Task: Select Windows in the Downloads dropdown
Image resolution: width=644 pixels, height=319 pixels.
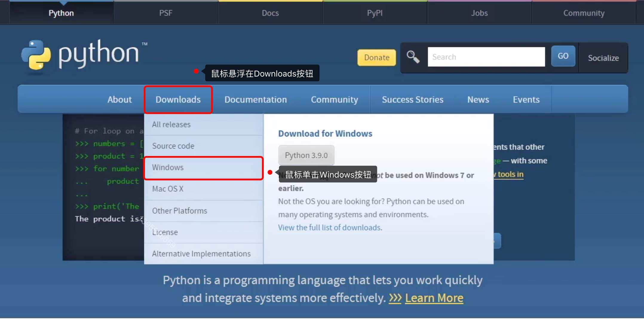Action: pyautogui.click(x=168, y=167)
